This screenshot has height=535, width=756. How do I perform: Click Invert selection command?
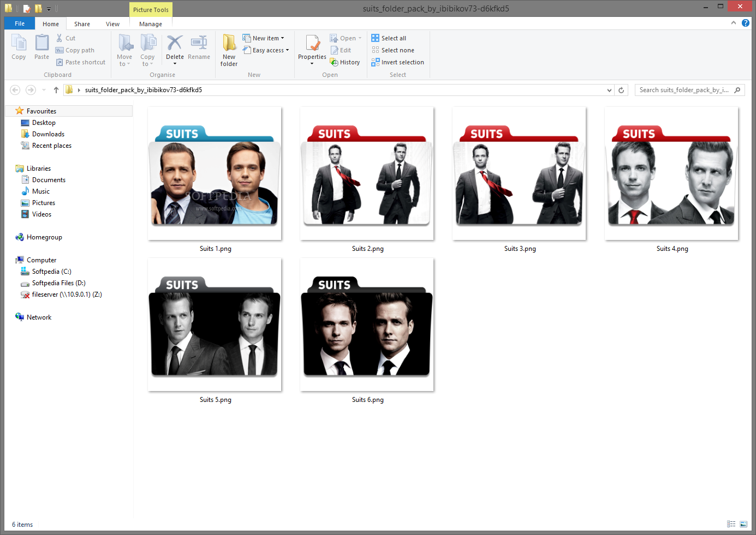click(398, 62)
